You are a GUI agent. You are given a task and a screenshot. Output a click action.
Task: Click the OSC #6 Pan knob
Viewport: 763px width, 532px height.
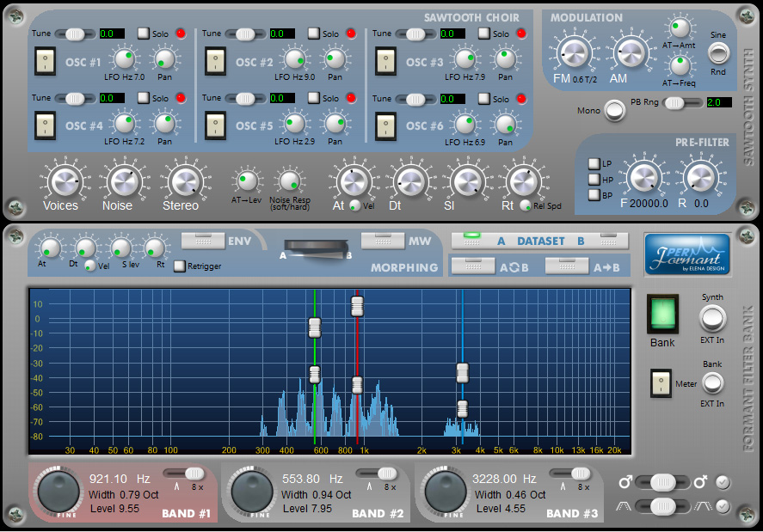coord(505,125)
